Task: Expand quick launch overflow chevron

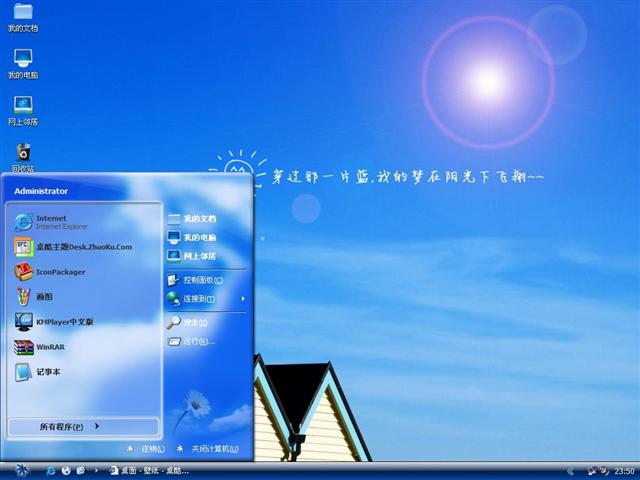Action: (96, 471)
